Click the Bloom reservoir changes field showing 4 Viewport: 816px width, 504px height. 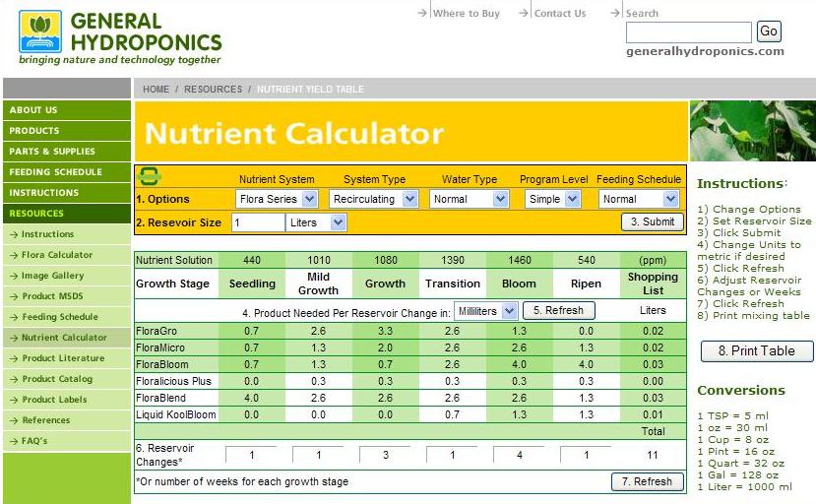point(520,455)
